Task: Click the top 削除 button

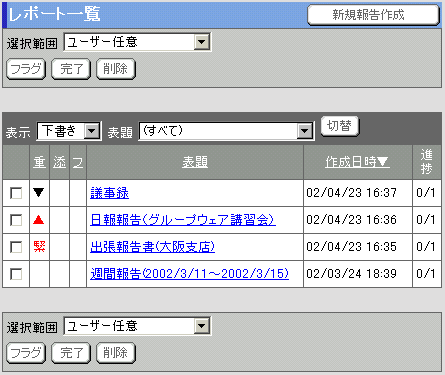Action: coord(116,69)
